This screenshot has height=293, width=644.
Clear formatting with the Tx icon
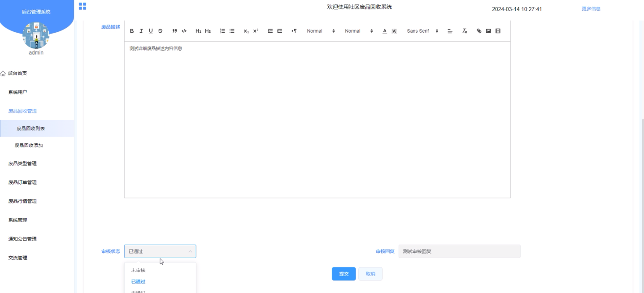pos(465,31)
